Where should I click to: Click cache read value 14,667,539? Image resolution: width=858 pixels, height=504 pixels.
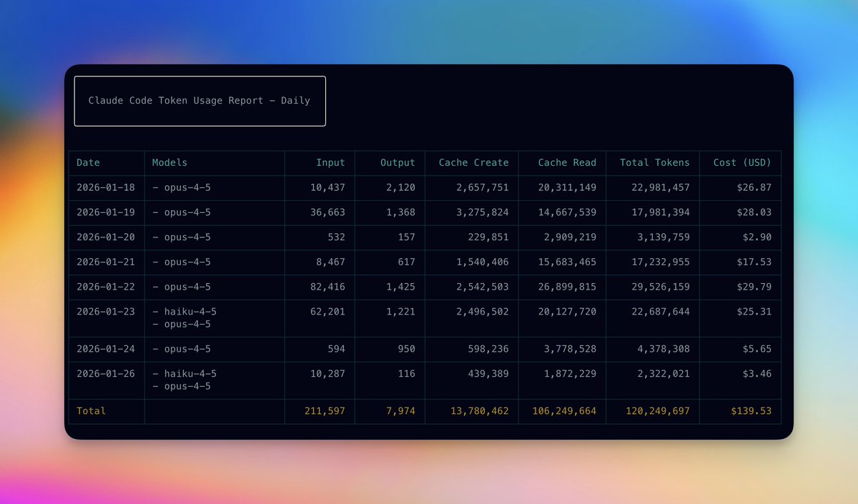(x=567, y=212)
